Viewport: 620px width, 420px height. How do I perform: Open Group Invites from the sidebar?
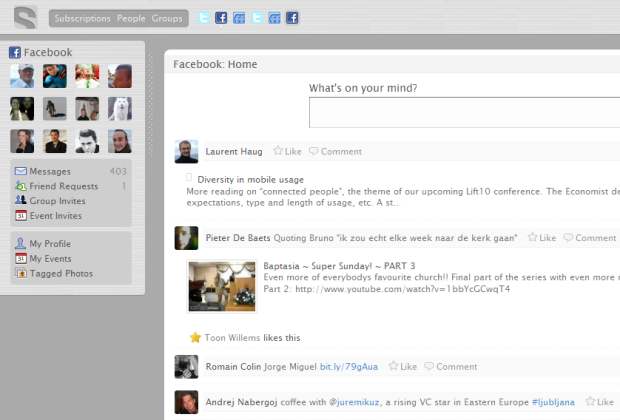point(57,201)
